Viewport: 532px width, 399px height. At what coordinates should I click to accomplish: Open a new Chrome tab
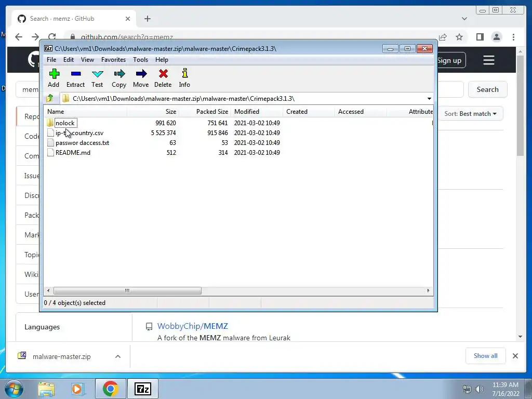[x=147, y=19]
